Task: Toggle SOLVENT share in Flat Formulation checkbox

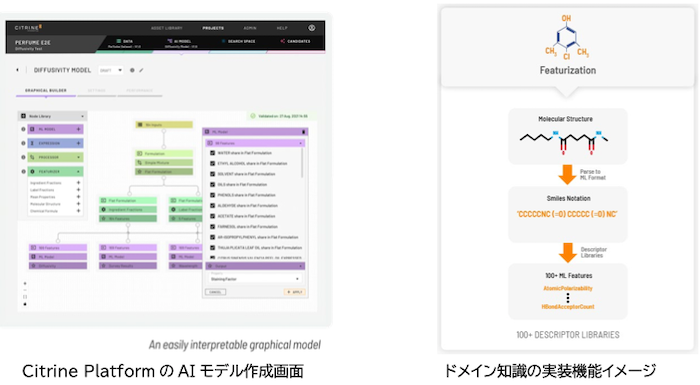Action: click(212, 174)
